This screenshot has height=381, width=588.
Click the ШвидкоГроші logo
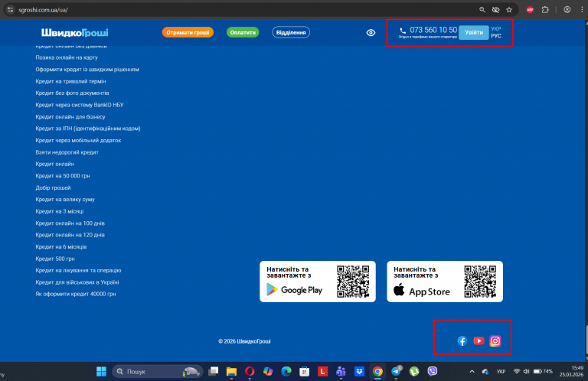(74, 33)
